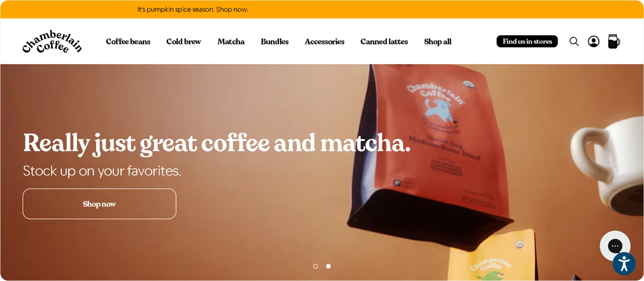Open the Matcha menu
Viewport: 644px width, 281px height.
231,41
